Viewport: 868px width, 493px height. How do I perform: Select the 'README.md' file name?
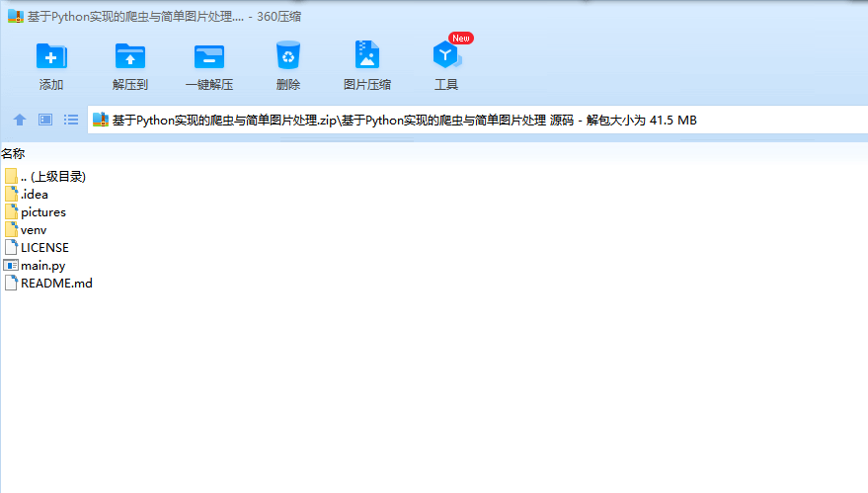[56, 284]
